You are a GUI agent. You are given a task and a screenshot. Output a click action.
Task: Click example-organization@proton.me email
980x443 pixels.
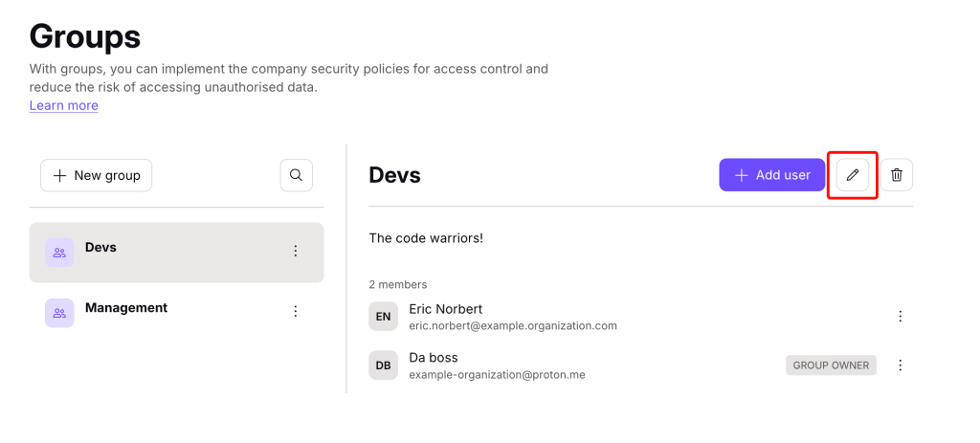tap(497, 375)
